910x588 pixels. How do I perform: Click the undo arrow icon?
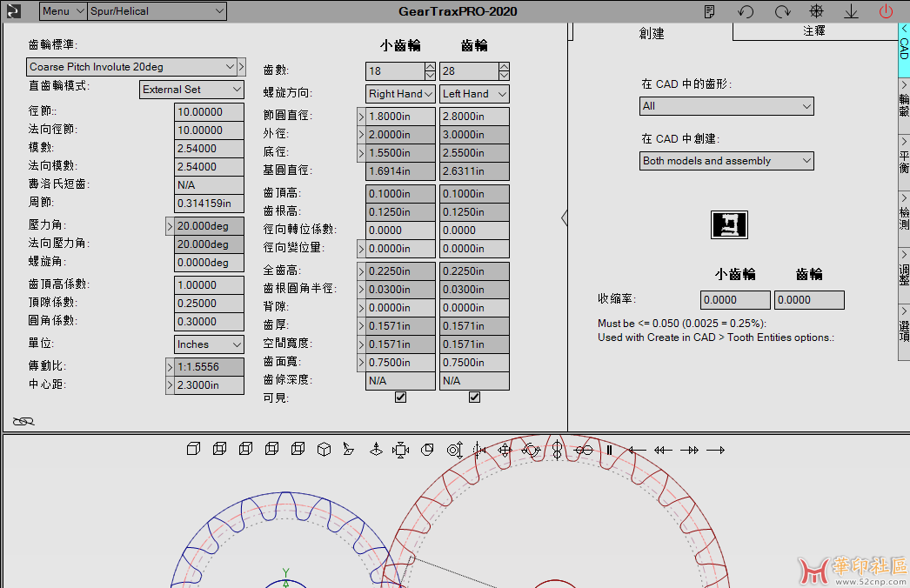[746, 11]
